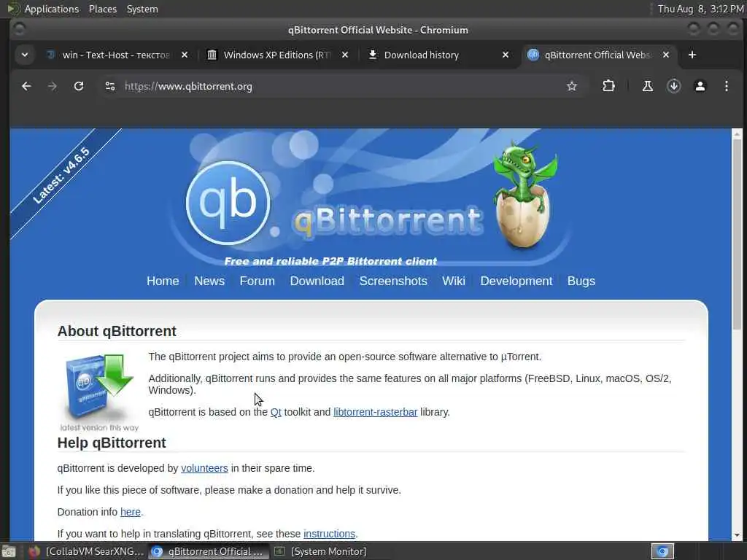Go back using the browser back arrow
The height and width of the screenshot is (560, 747).
pyautogui.click(x=26, y=86)
